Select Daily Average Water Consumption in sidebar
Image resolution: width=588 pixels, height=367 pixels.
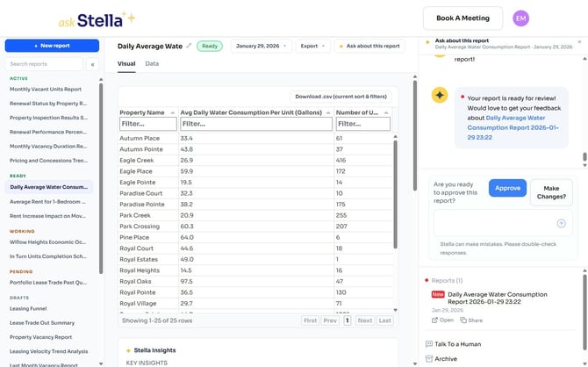(x=49, y=187)
